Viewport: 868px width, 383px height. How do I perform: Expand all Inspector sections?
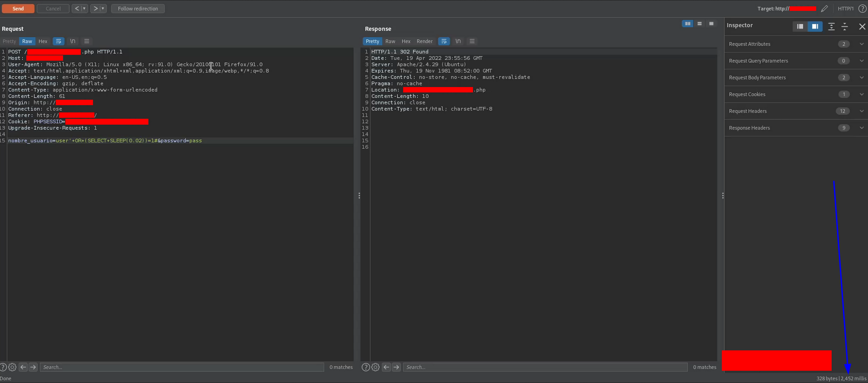coord(831,26)
